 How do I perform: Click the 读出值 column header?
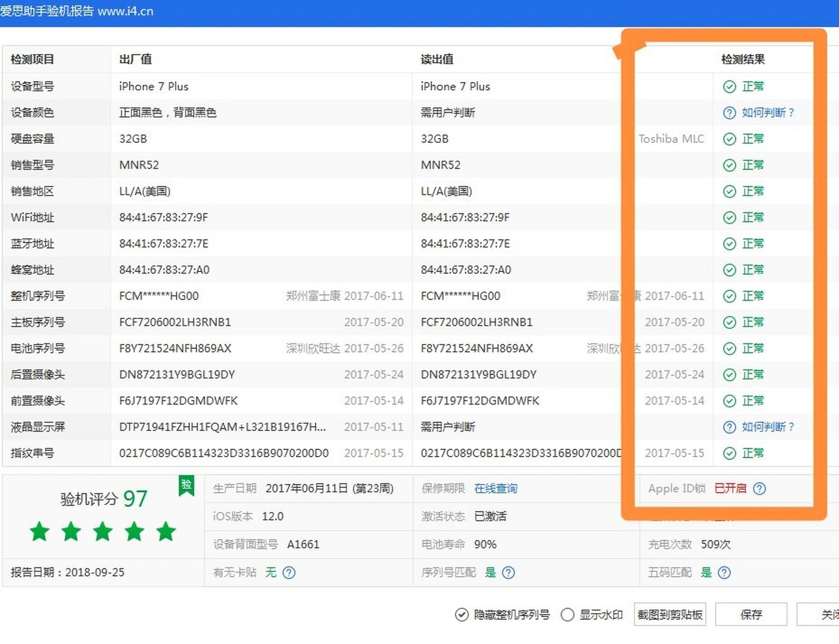pos(437,59)
